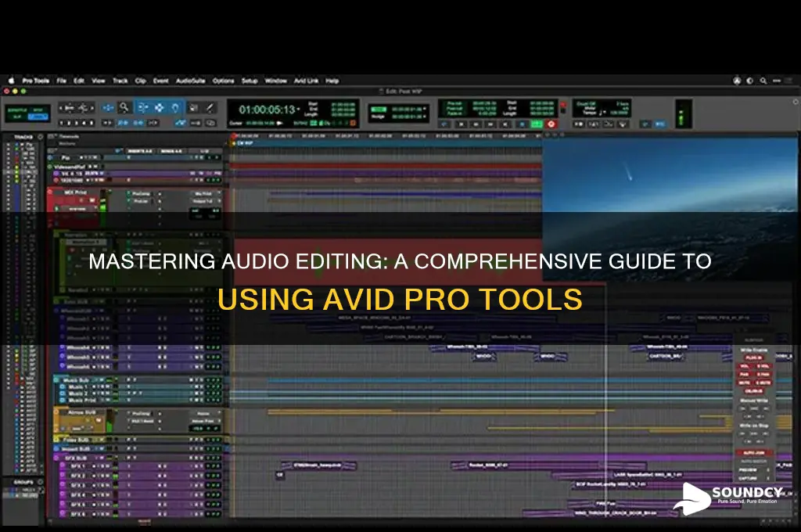
Task: Click the SFX 1 track icon
Action: pyautogui.click(x=63, y=465)
